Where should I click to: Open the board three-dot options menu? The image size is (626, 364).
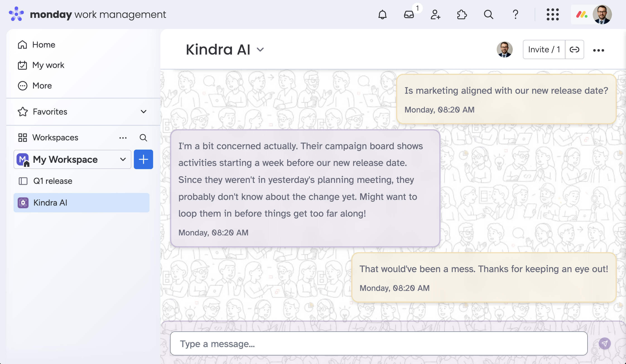[598, 50]
